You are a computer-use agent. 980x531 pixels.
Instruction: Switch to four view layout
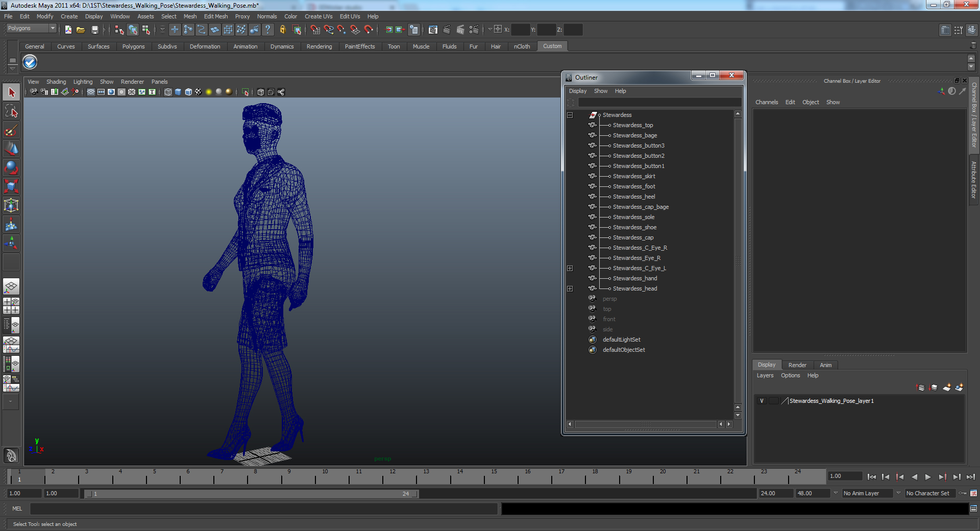[x=11, y=305]
